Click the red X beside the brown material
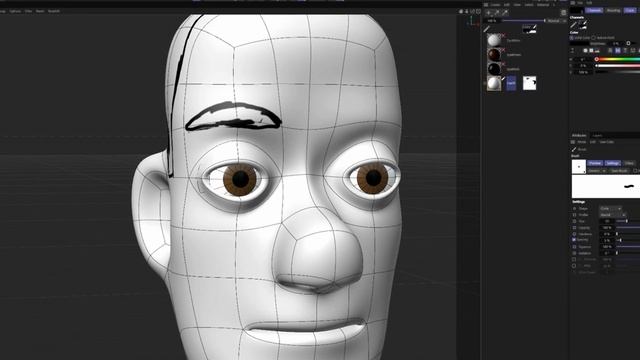Viewport: 640px width, 360px height. click(x=504, y=50)
